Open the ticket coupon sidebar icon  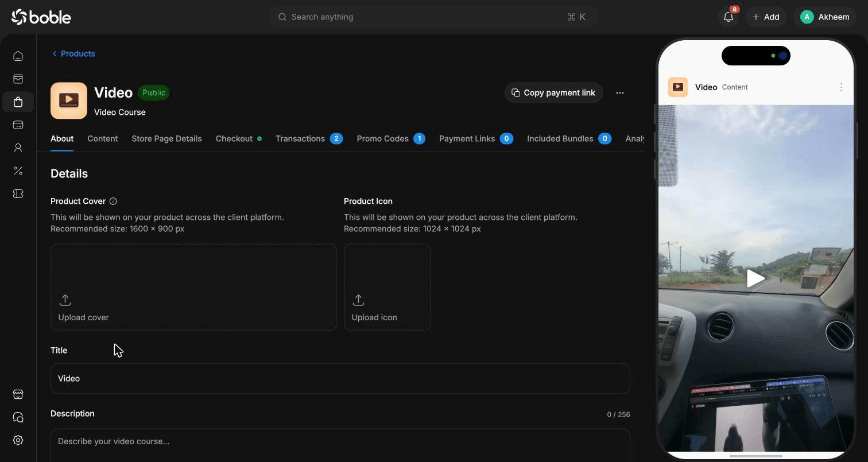pyautogui.click(x=18, y=194)
